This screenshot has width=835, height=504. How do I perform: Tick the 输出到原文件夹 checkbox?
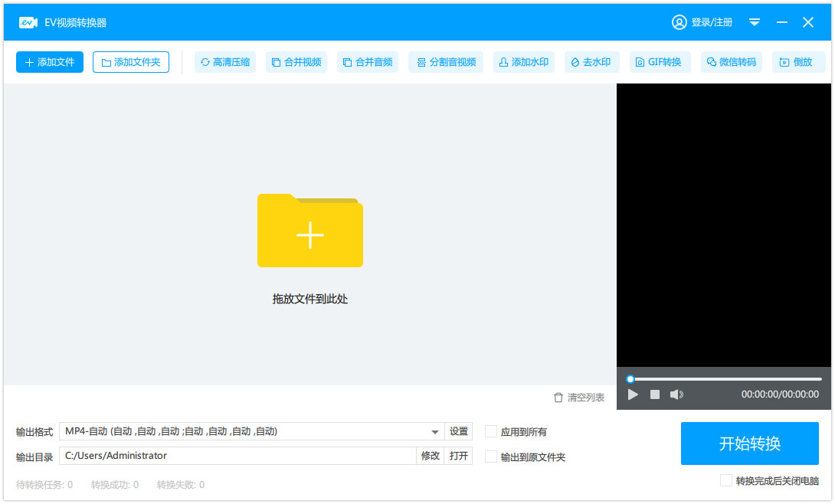(491, 457)
